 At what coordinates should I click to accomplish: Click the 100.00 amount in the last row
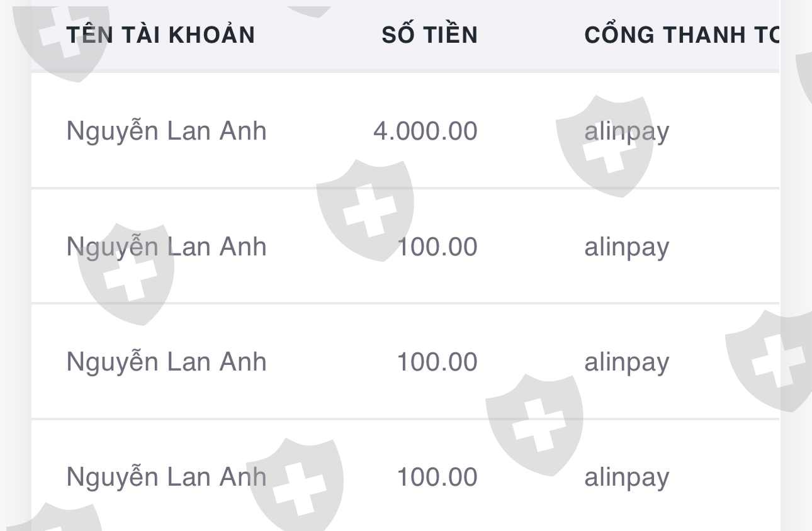[x=437, y=477]
